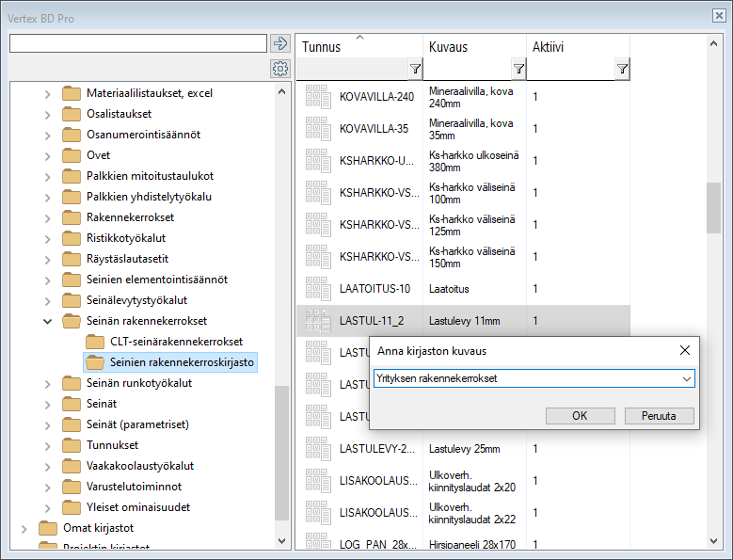This screenshot has width=733, height=560.
Task: Select the CLT-seinärakennekerrokset tree item
Action: point(176,342)
